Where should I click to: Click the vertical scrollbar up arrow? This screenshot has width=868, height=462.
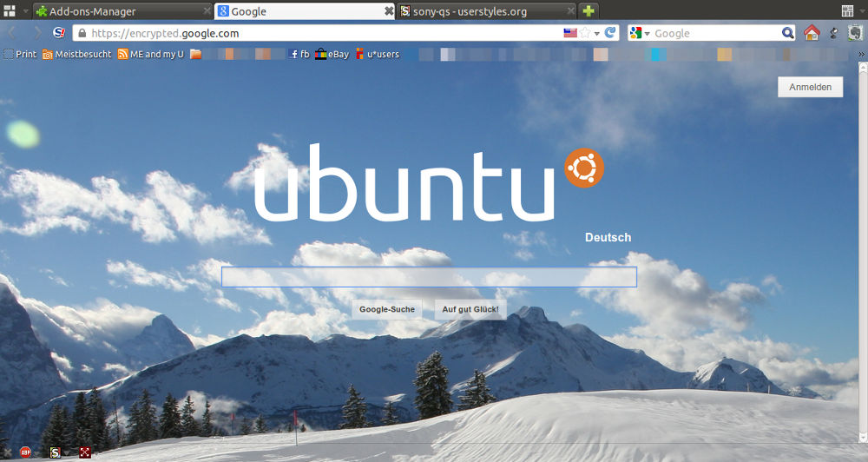click(x=863, y=69)
